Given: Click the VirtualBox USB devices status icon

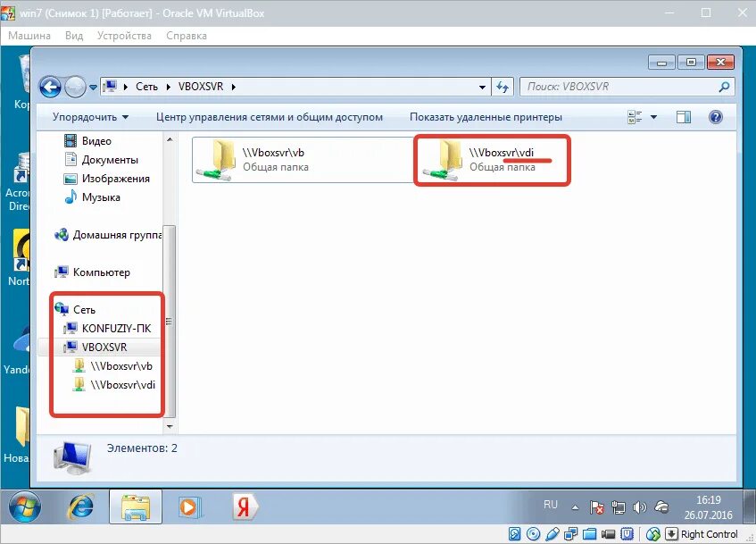Looking at the screenshot, I should tap(552, 534).
